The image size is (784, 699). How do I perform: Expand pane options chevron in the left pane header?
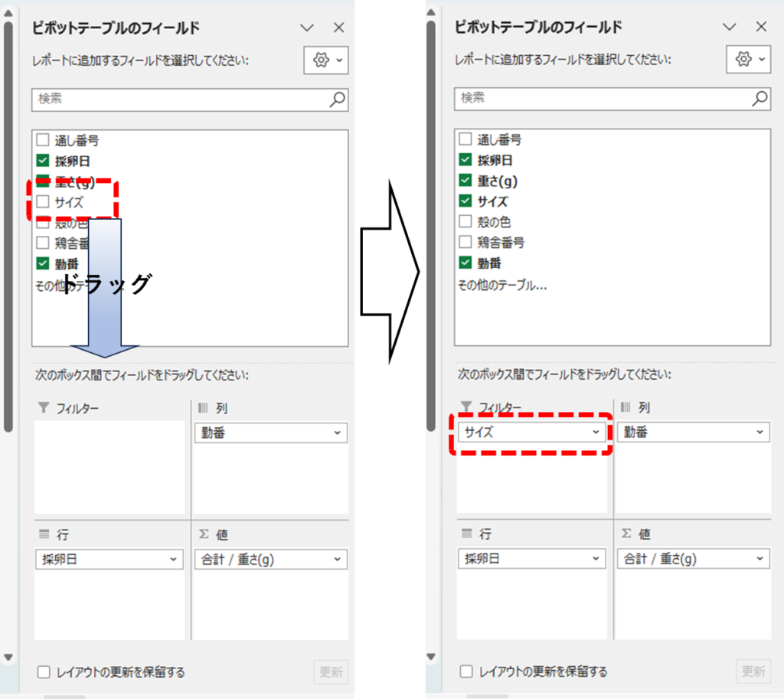pos(307,28)
